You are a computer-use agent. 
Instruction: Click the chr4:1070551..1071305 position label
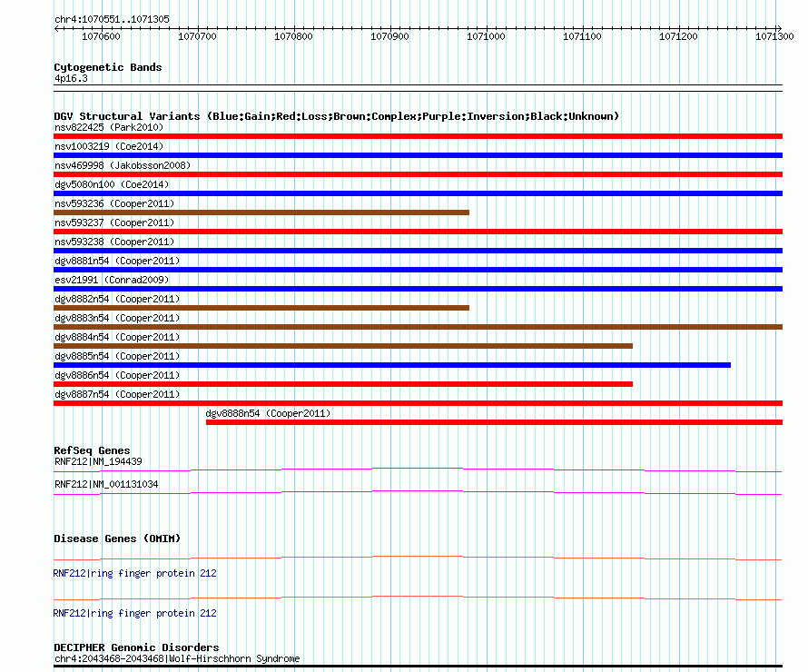click(x=112, y=19)
